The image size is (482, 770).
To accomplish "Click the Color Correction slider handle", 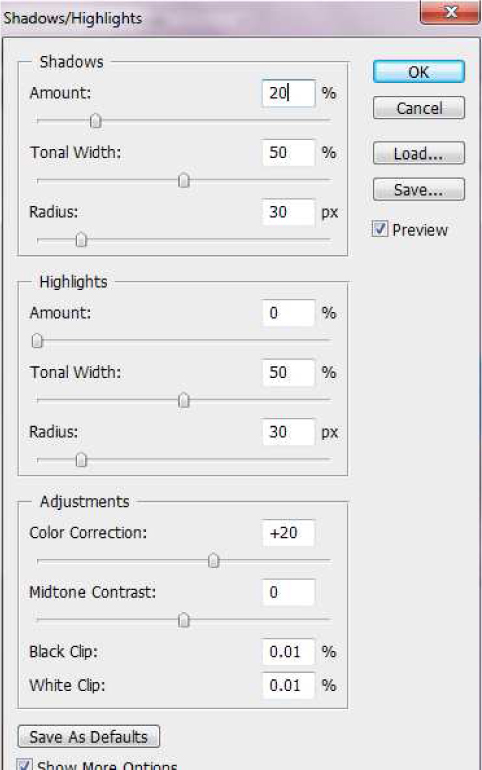I will click(x=214, y=560).
